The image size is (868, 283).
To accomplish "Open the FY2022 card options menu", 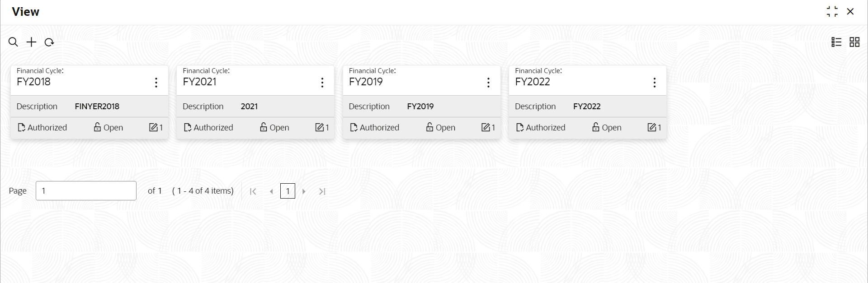I will click(x=654, y=82).
